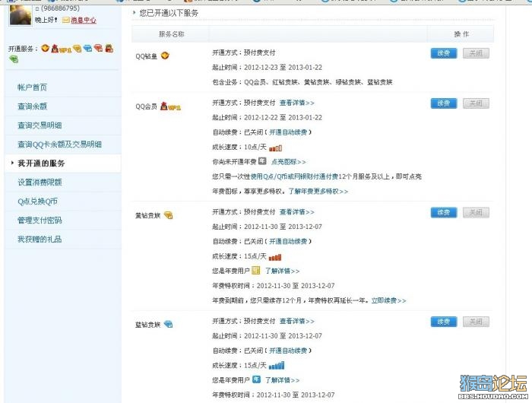Click 关闭 button for QQ会员
The image size is (532, 403).
click(x=476, y=103)
